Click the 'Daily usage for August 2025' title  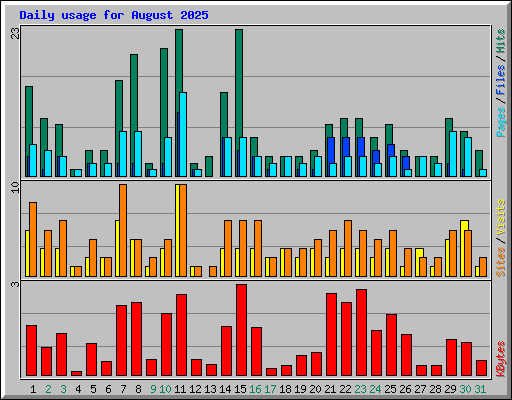click(114, 15)
